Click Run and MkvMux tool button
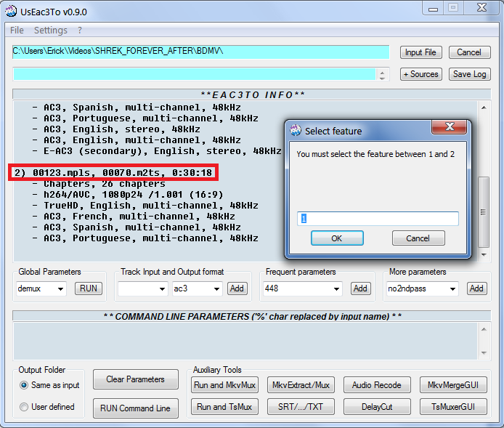This screenshot has width=504, height=428. click(224, 385)
